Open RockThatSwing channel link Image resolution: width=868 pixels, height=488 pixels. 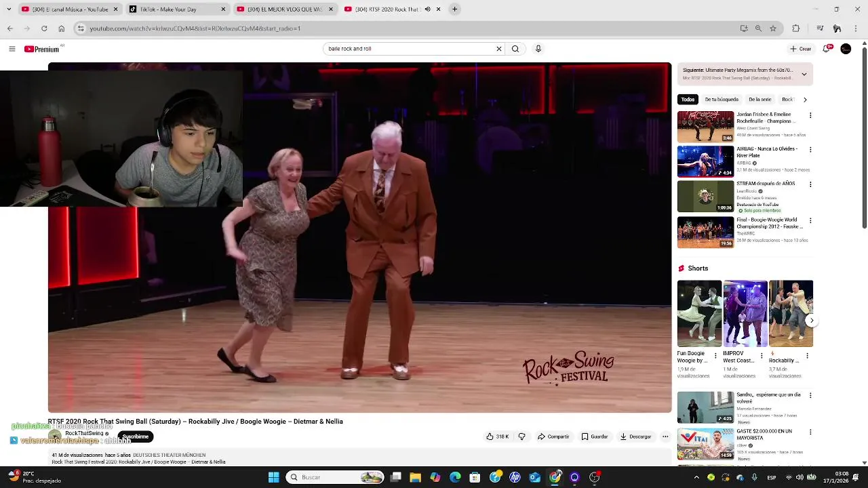[84, 434]
